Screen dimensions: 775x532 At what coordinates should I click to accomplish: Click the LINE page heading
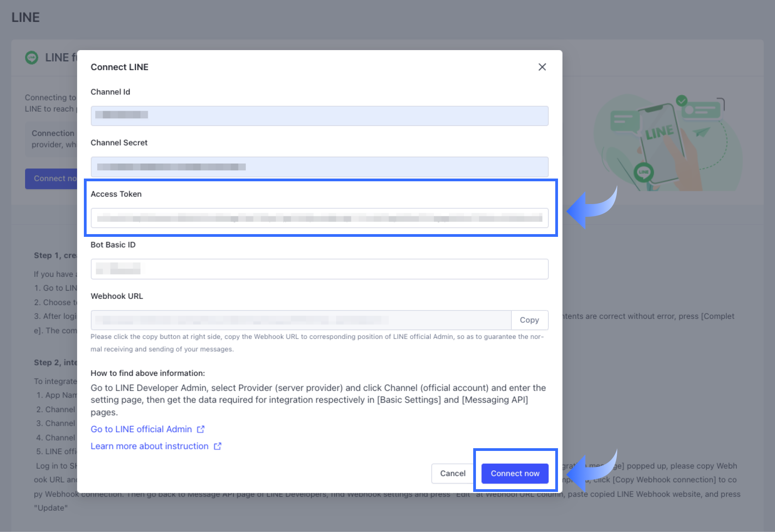pyautogui.click(x=26, y=17)
